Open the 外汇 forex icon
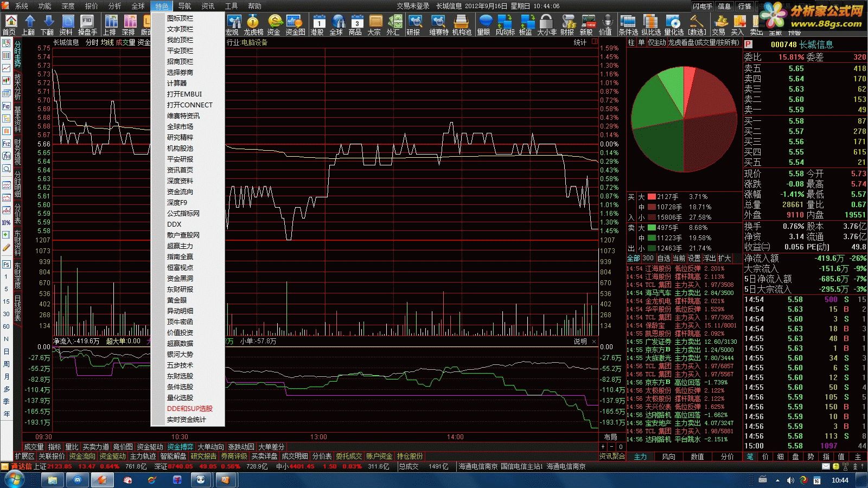 [394, 25]
